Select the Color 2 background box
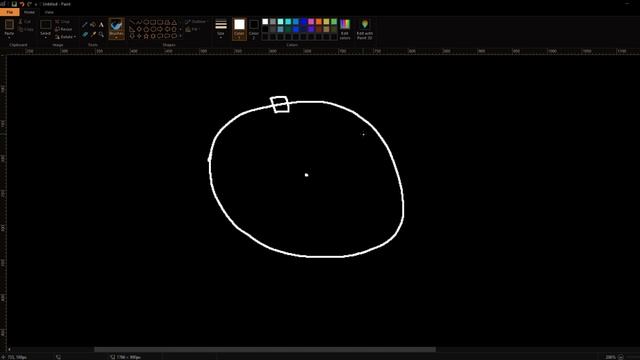Viewport: 640px width, 360px height. click(x=253, y=29)
